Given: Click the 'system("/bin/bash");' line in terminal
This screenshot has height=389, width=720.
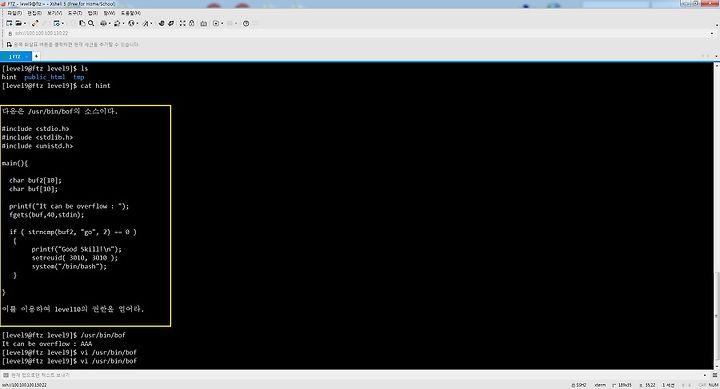Looking at the screenshot, I should point(69,266).
